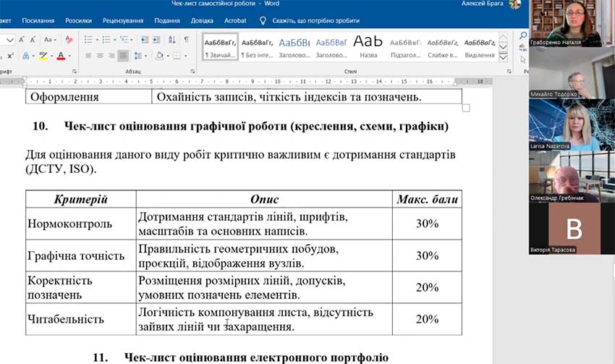Viewport: 615px width, 364px height.
Task: Click the Clear All Formatting eraser icon
Action: pyautogui.click(x=69, y=40)
